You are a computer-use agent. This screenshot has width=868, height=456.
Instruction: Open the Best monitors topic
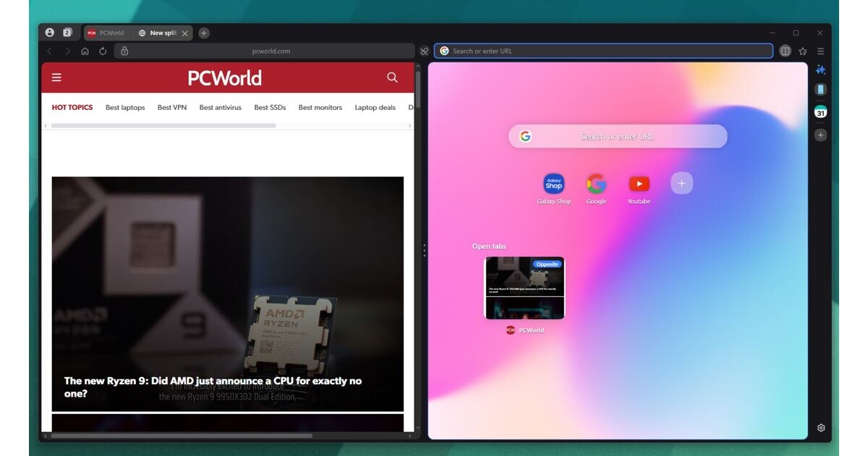[320, 107]
